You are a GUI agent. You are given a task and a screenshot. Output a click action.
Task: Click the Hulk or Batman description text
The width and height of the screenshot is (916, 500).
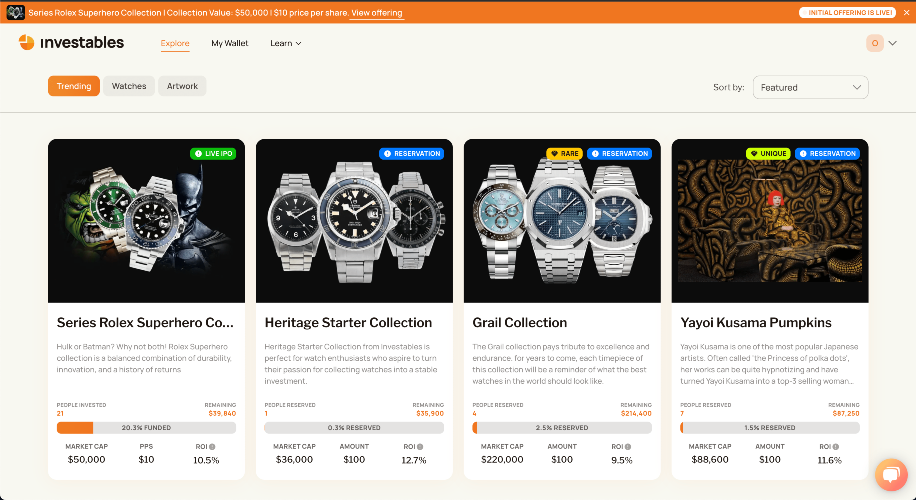[x=144, y=358]
